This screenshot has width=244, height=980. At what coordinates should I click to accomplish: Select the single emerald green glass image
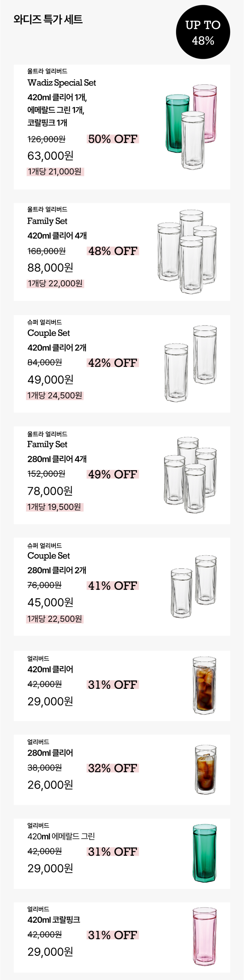(205, 852)
